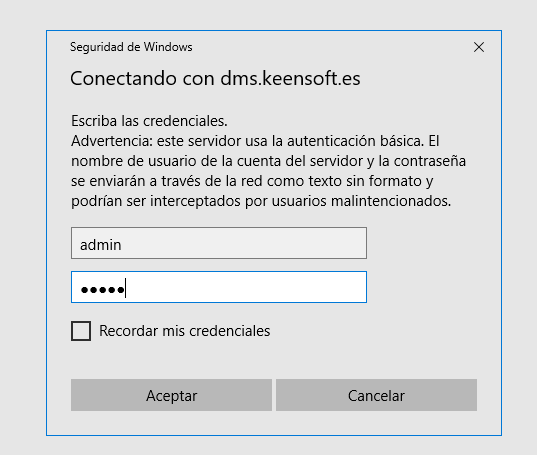Close the Seguridad de Windows dialog
This screenshot has width=537, height=455.
479,47
